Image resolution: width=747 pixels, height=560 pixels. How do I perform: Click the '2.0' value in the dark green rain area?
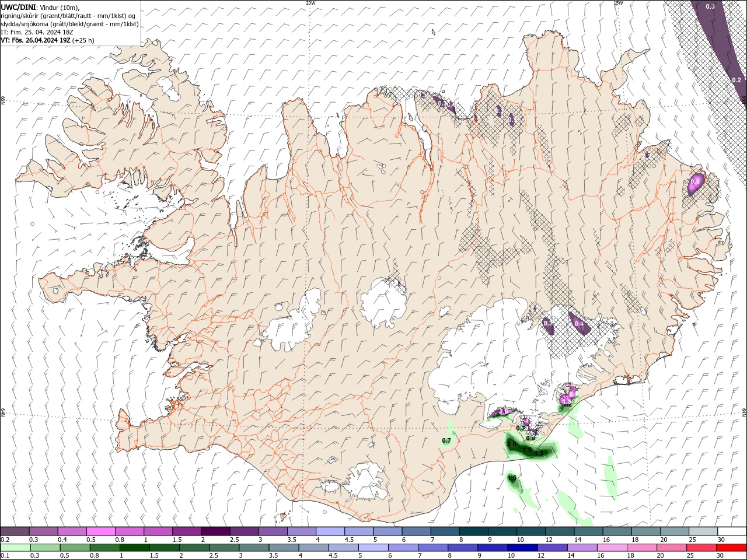[512, 444]
